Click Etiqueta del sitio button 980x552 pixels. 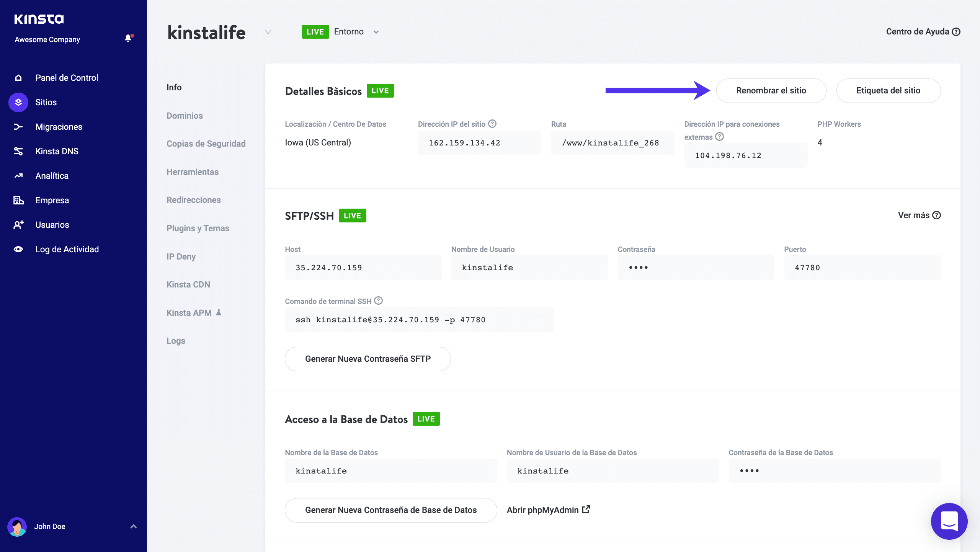point(888,91)
